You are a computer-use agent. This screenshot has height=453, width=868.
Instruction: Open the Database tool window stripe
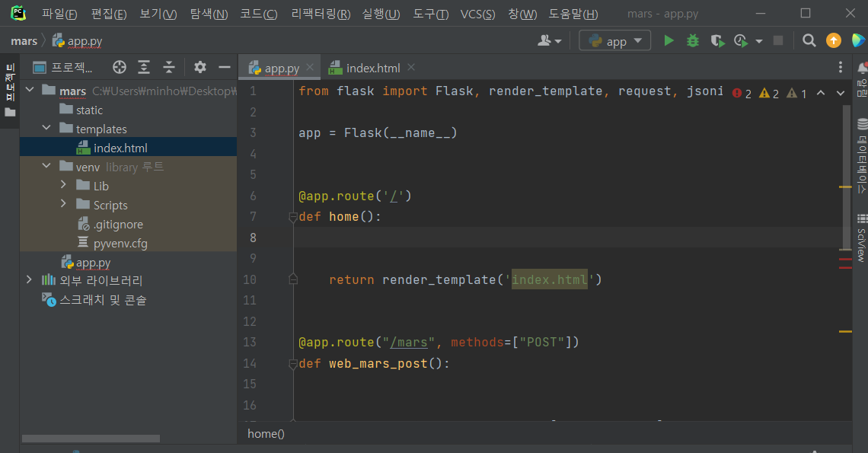pos(862,155)
